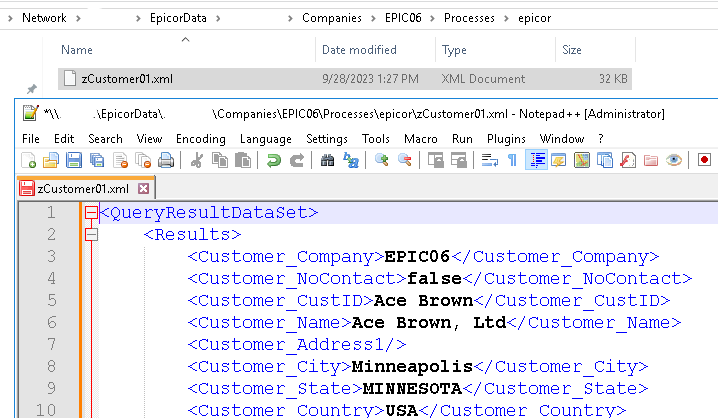Open the Search menu

[x=105, y=139]
